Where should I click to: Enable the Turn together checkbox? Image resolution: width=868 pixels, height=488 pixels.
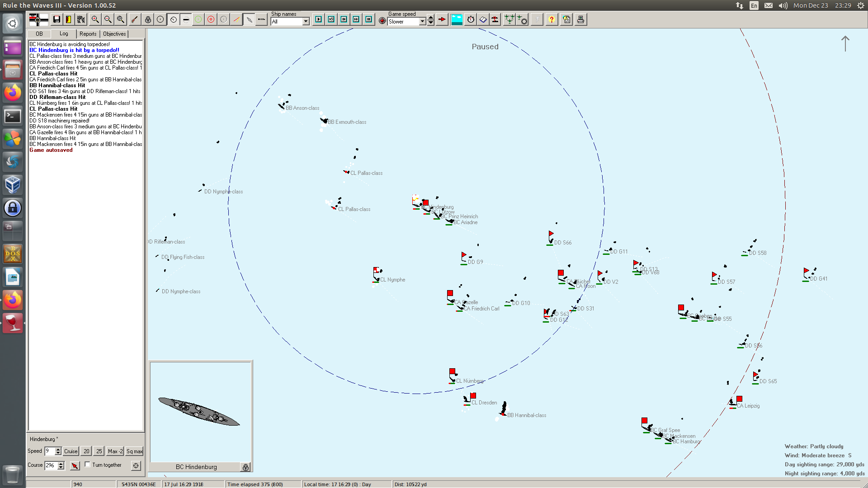coord(88,465)
